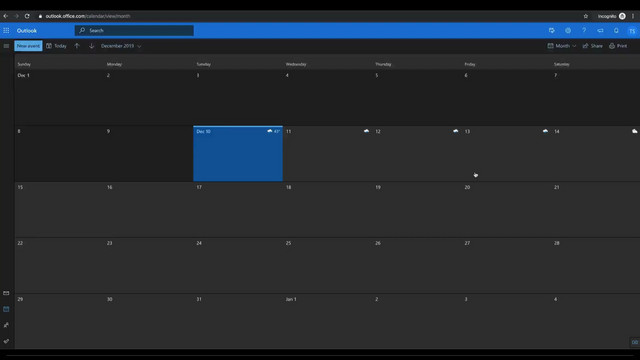Click the Sunday column header
The width and height of the screenshot is (640, 360).
pyautogui.click(x=24, y=64)
